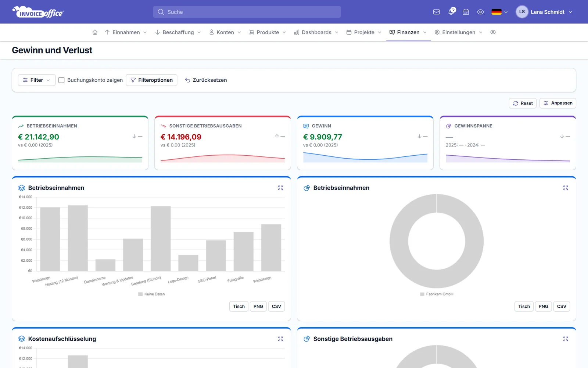
Task: Click the Sonstige Betriebsausgaben up-arrow indicator
Action: tap(277, 137)
